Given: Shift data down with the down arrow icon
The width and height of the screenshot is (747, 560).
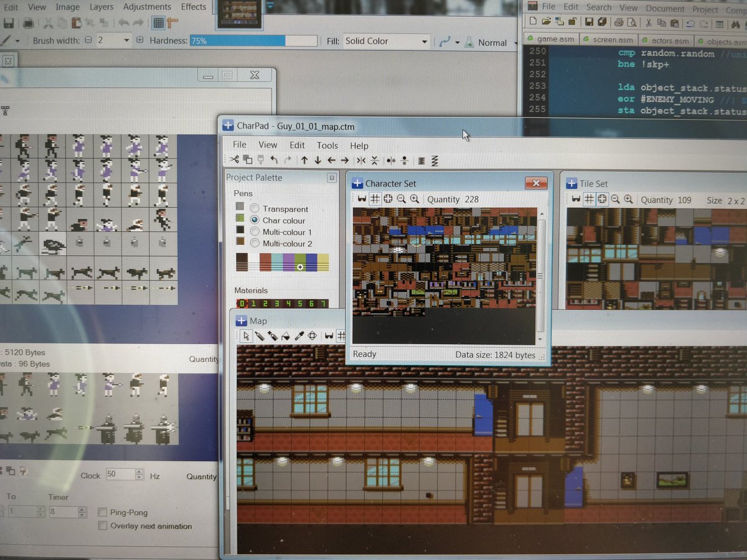Looking at the screenshot, I should coord(317,160).
